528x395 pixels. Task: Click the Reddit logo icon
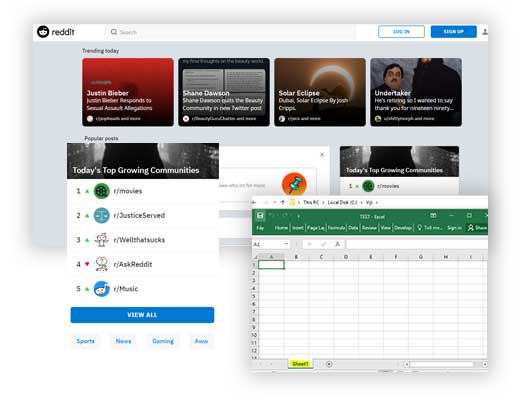point(43,32)
